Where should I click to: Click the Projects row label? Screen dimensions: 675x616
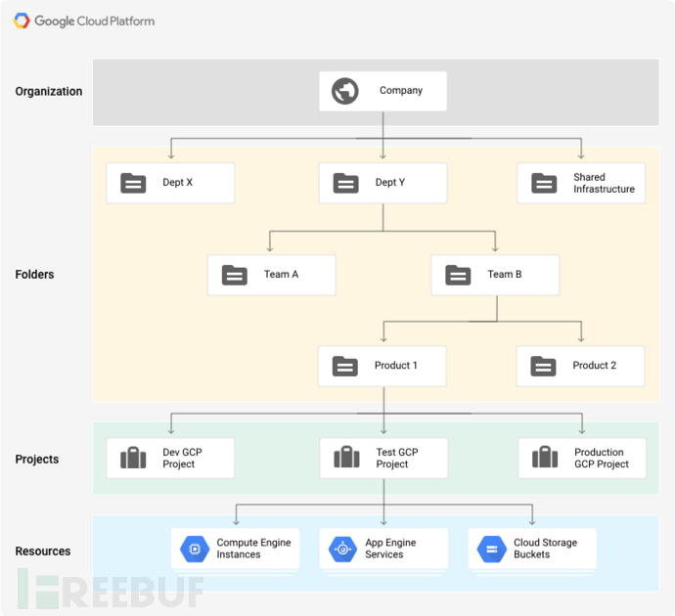[36, 459]
